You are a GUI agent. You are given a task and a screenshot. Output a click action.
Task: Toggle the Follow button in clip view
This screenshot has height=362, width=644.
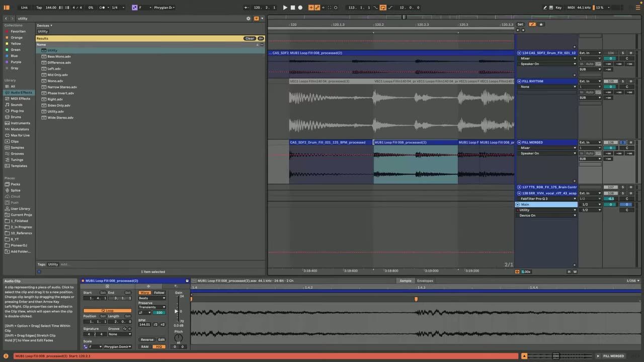(x=159, y=293)
